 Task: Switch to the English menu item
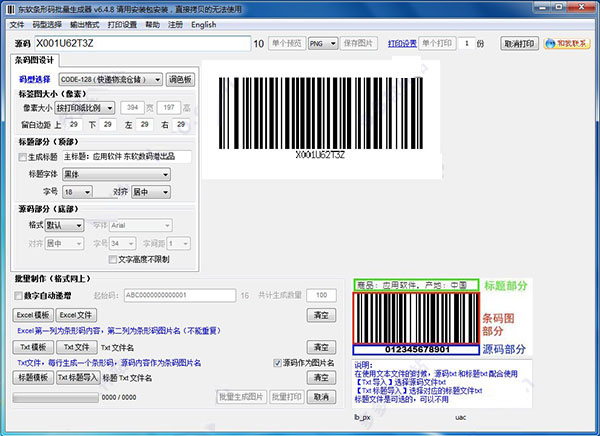coord(204,23)
